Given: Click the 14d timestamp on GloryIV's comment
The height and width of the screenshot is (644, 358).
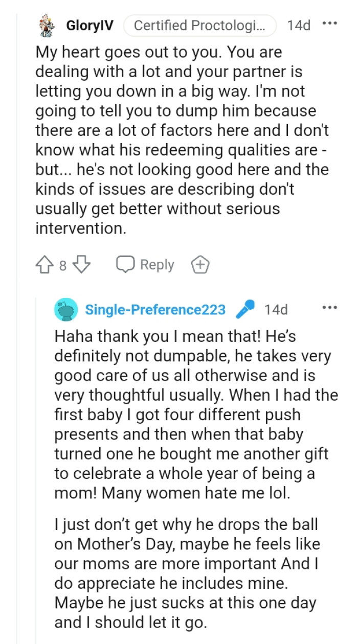Looking at the screenshot, I should pyautogui.click(x=299, y=25).
